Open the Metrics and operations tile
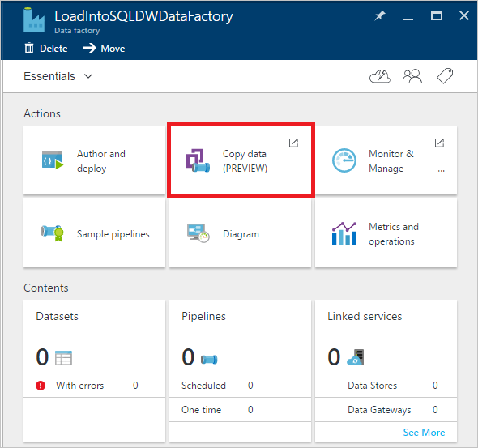The height and width of the screenshot is (448, 478). point(386,233)
